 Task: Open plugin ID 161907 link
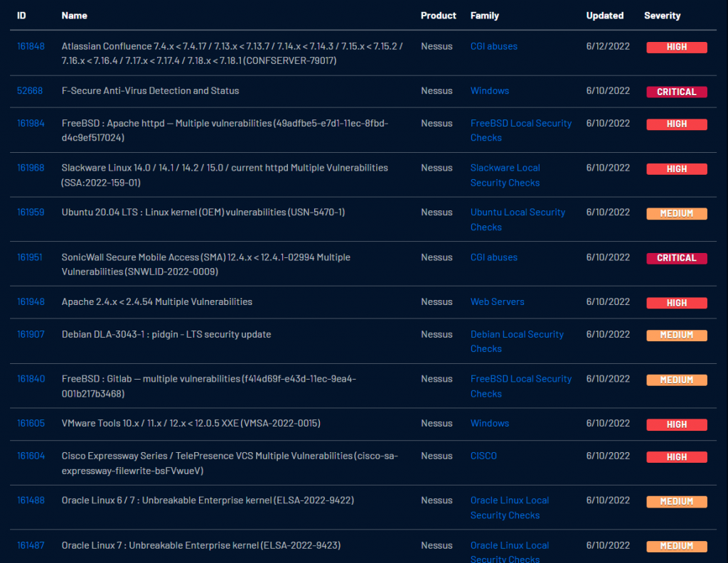click(31, 334)
